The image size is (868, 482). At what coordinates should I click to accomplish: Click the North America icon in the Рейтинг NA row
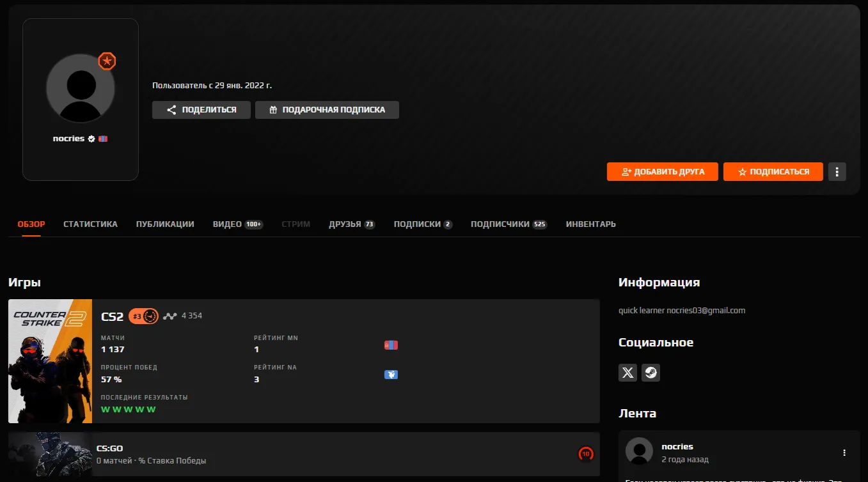(391, 375)
